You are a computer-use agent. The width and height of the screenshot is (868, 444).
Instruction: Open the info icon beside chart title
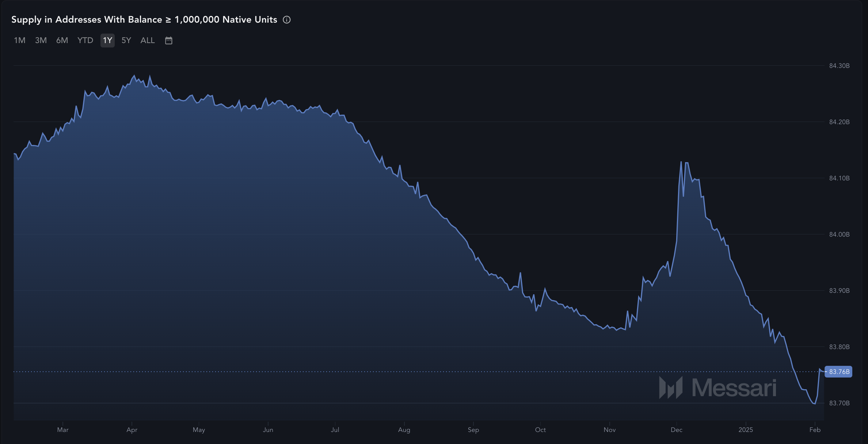tap(287, 20)
